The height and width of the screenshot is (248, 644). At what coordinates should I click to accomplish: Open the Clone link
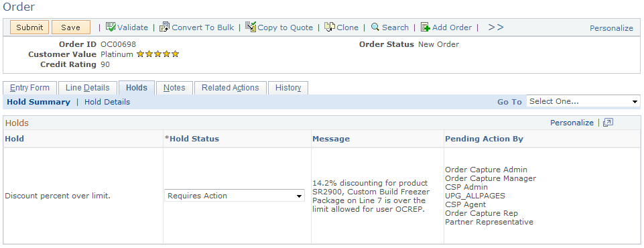click(347, 27)
